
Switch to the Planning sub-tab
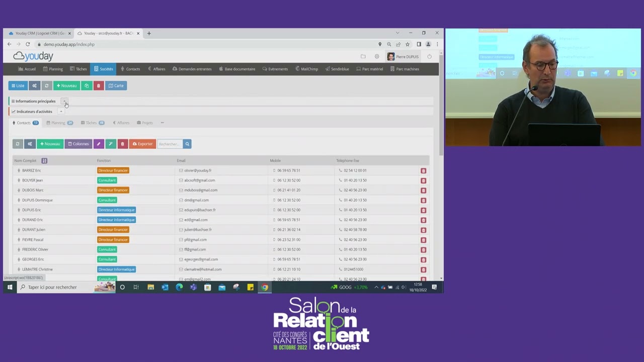[59, 123]
